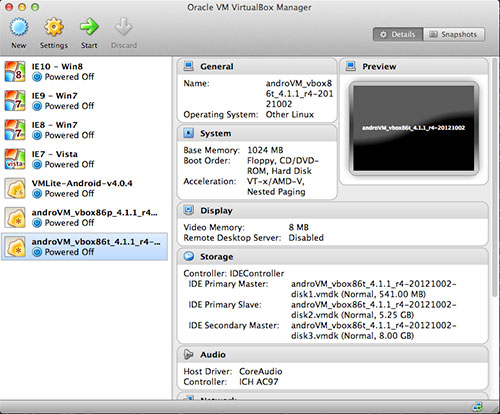This screenshot has height=414, width=500.
Task: Switch to the Snapshots view
Action: [x=454, y=34]
